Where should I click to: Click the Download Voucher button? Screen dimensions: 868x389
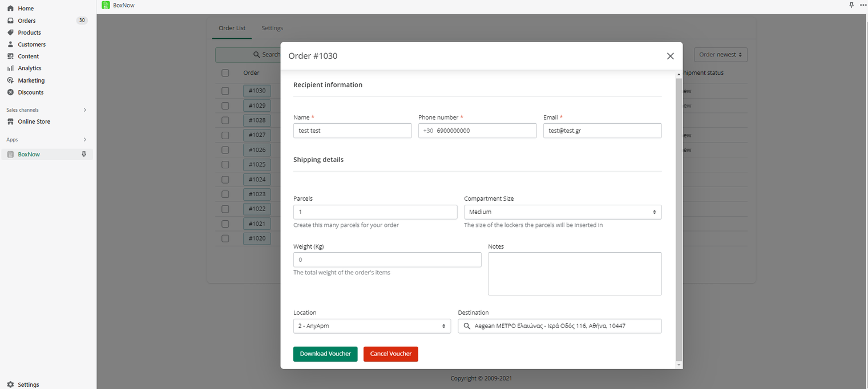point(325,354)
